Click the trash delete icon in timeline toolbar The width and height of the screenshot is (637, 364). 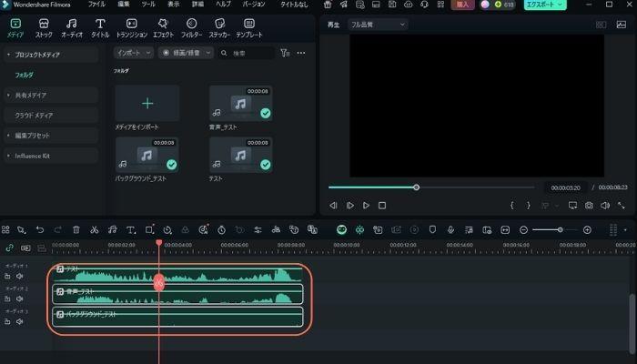click(x=76, y=230)
